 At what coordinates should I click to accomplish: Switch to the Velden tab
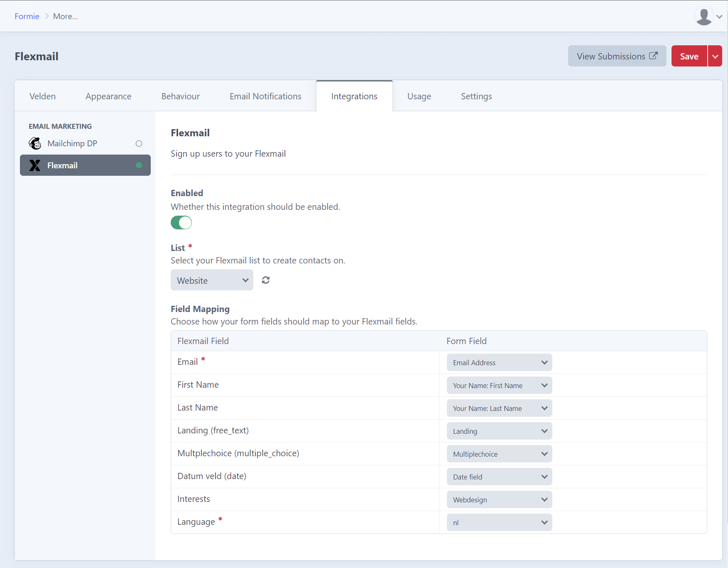[42, 96]
